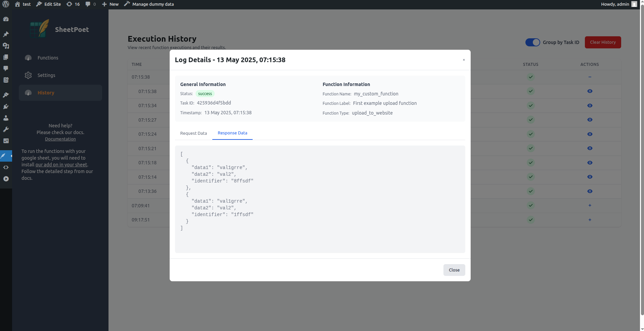The height and width of the screenshot is (331, 644).
Task: Open the Documentation link
Action: coord(60,139)
